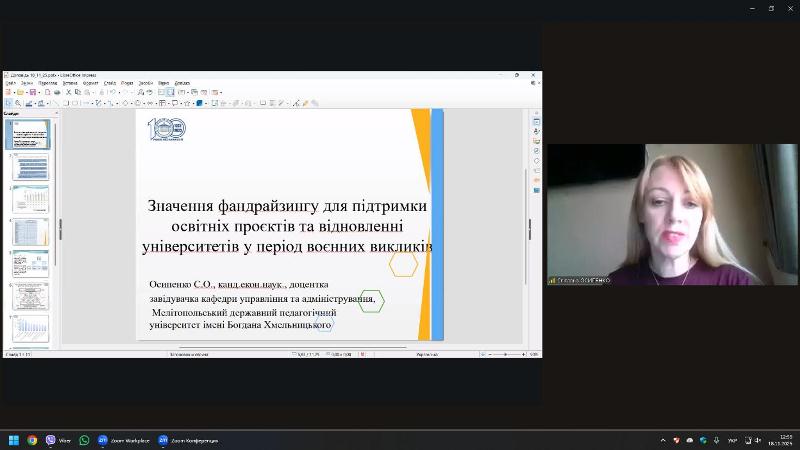
Task: Toggle the Display Grid option
Action: [x=161, y=92]
